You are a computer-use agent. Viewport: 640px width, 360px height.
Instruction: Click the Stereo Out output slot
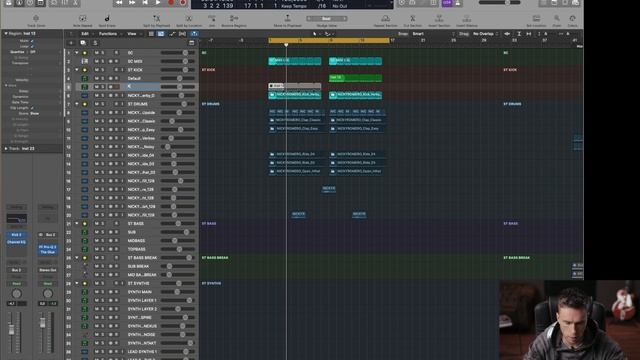tap(48, 270)
